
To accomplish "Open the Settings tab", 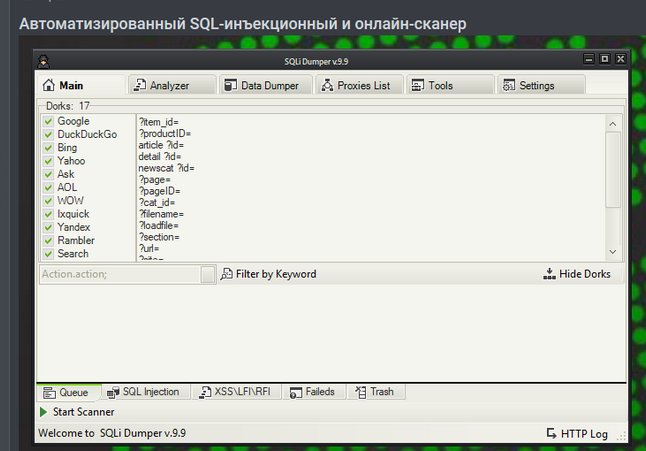I will pyautogui.click(x=541, y=85).
